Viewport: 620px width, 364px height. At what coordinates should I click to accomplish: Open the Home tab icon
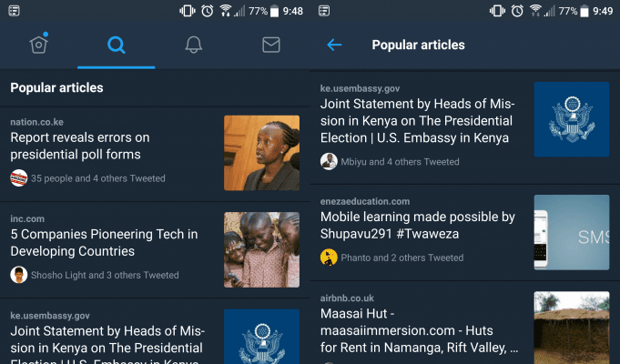pyautogui.click(x=38, y=45)
